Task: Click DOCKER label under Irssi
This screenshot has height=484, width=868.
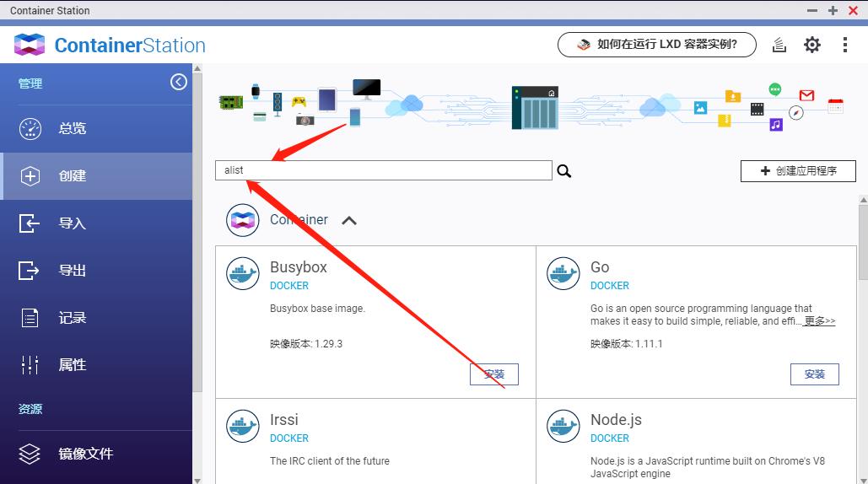Action: (x=289, y=438)
